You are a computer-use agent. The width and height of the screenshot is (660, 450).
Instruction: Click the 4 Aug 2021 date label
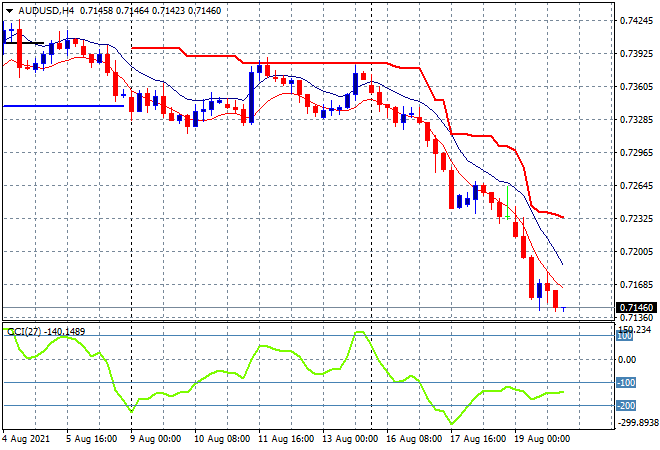coord(26,439)
